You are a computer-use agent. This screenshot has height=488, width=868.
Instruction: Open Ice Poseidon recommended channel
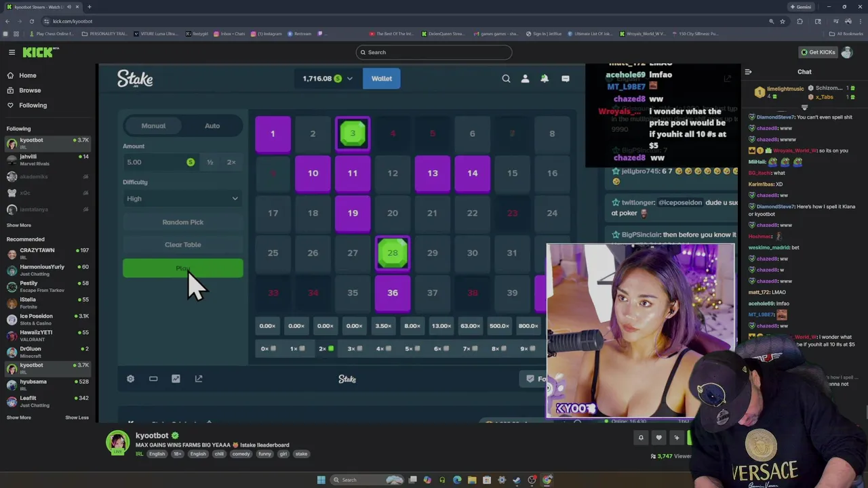[47, 319]
